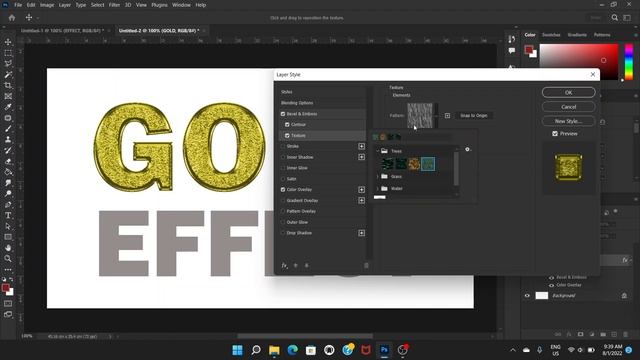Viewport: 640px width, 360px height.
Task: Collapse the Trees pattern folder
Action: coord(378,151)
